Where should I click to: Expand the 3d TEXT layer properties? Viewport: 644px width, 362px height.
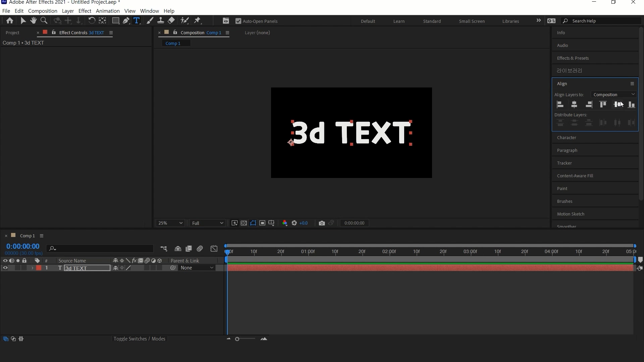[x=32, y=268]
